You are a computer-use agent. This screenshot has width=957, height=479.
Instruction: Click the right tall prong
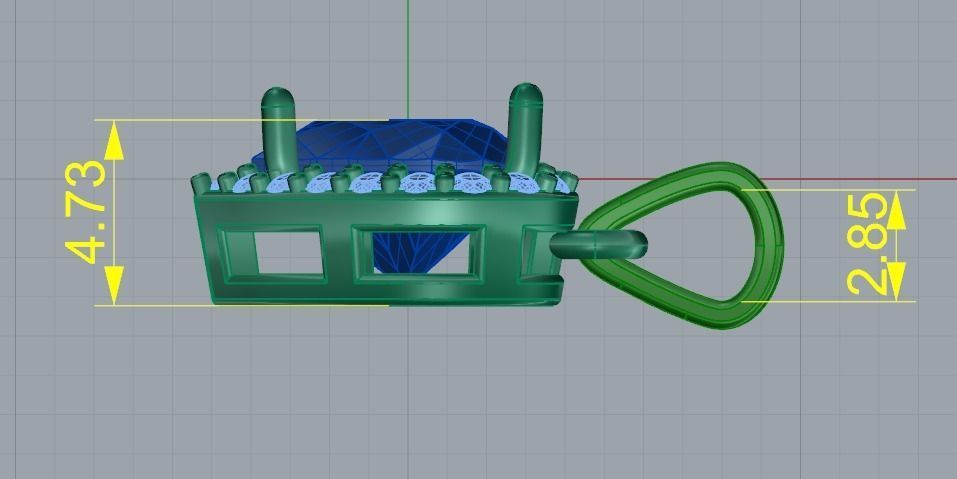point(525,128)
